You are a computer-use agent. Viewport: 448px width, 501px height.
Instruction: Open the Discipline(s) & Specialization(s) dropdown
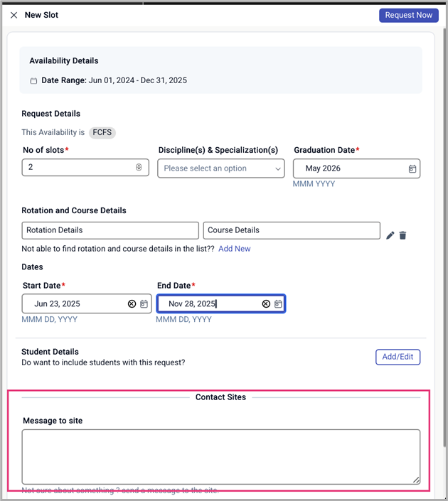(220, 168)
